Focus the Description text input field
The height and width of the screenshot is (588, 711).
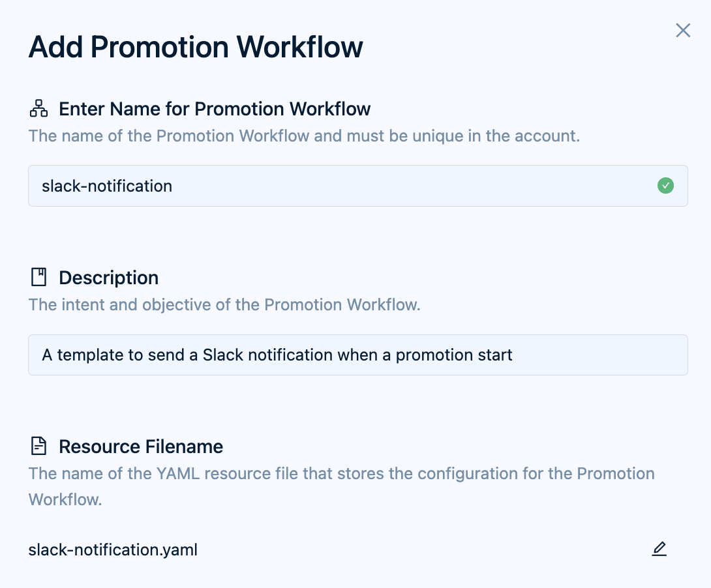tap(587, 355)
